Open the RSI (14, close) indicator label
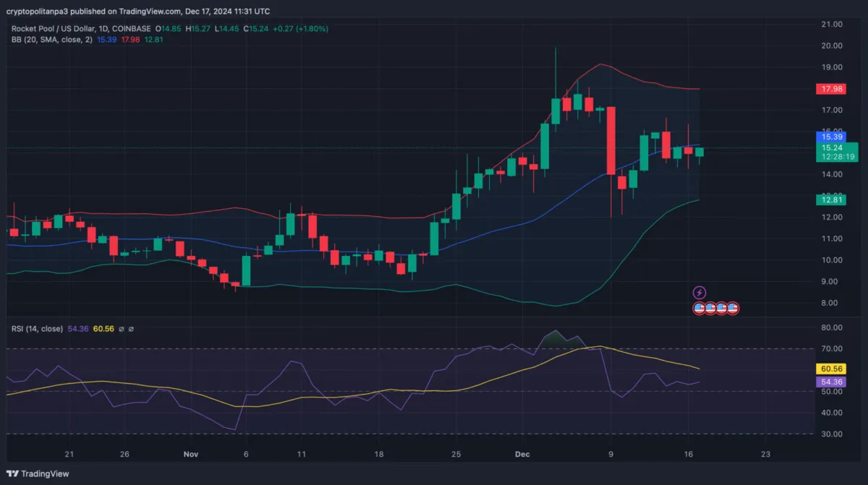This screenshot has width=868, height=485. (x=37, y=329)
